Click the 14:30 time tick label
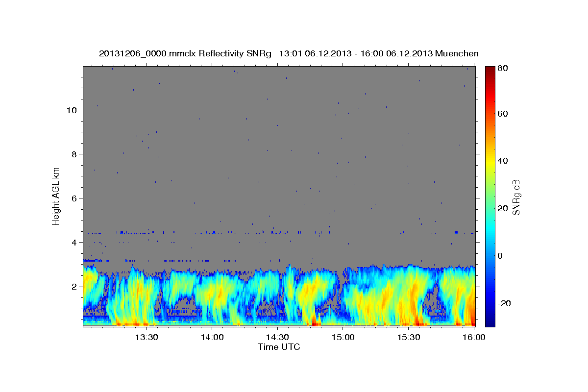The width and height of the screenshot is (588, 392). click(x=277, y=337)
